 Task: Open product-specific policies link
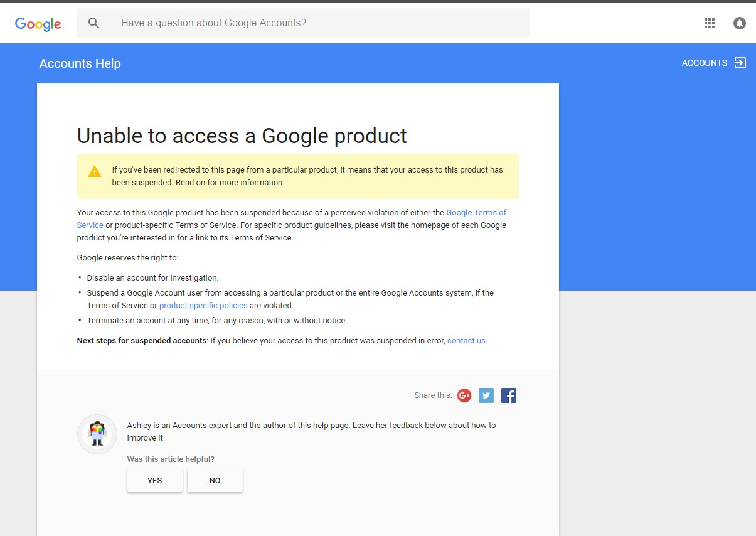click(x=203, y=305)
